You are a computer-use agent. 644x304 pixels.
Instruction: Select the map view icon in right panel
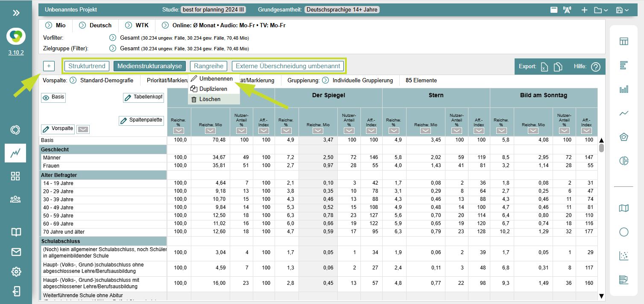pos(624,208)
